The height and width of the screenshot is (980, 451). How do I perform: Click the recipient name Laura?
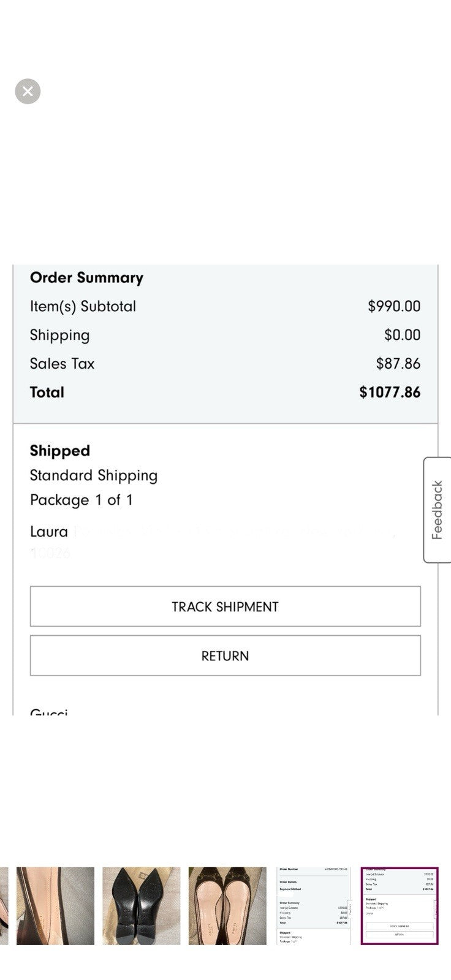(x=49, y=532)
